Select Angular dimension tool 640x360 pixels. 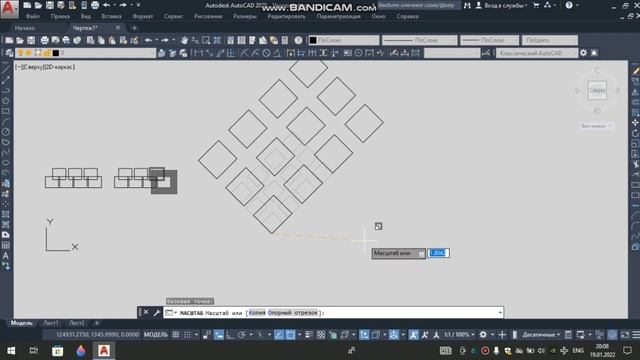(x=277, y=53)
